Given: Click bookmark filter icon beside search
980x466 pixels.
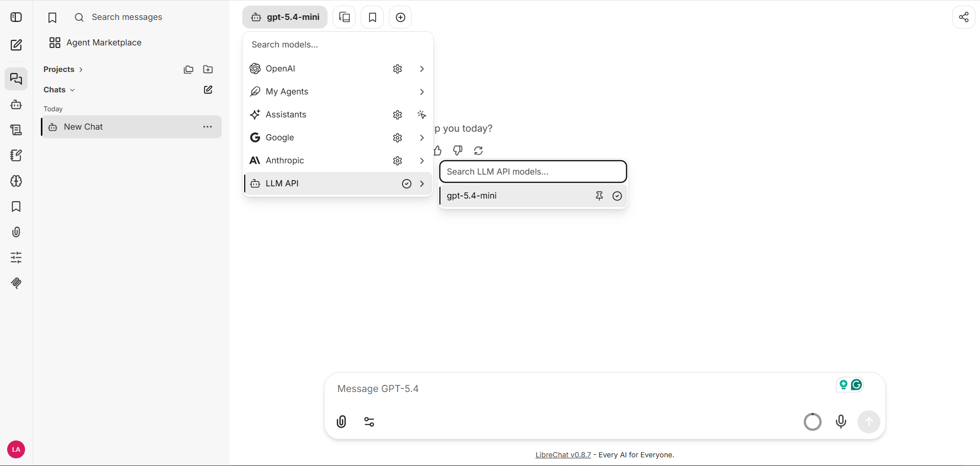Looking at the screenshot, I should (53, 18).
